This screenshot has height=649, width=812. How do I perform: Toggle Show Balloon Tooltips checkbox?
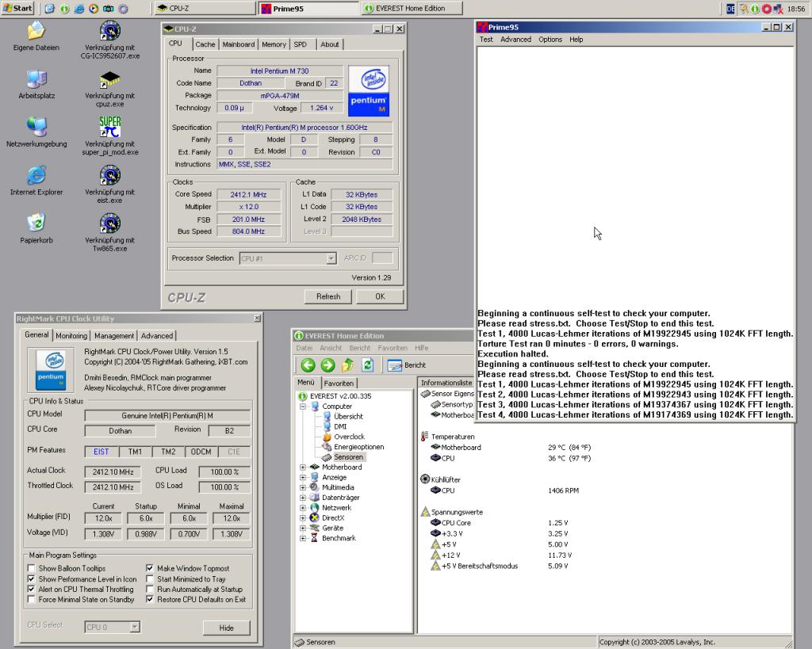tap(32, 568)
